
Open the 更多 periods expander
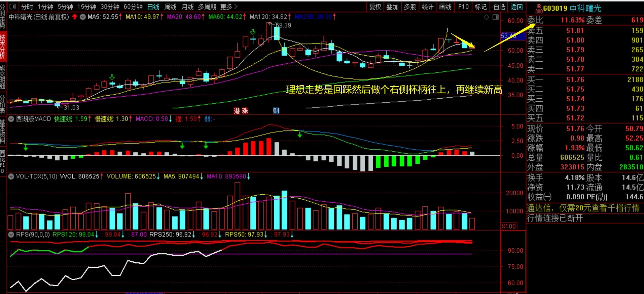pyautogui.click(x=229, y=6)
